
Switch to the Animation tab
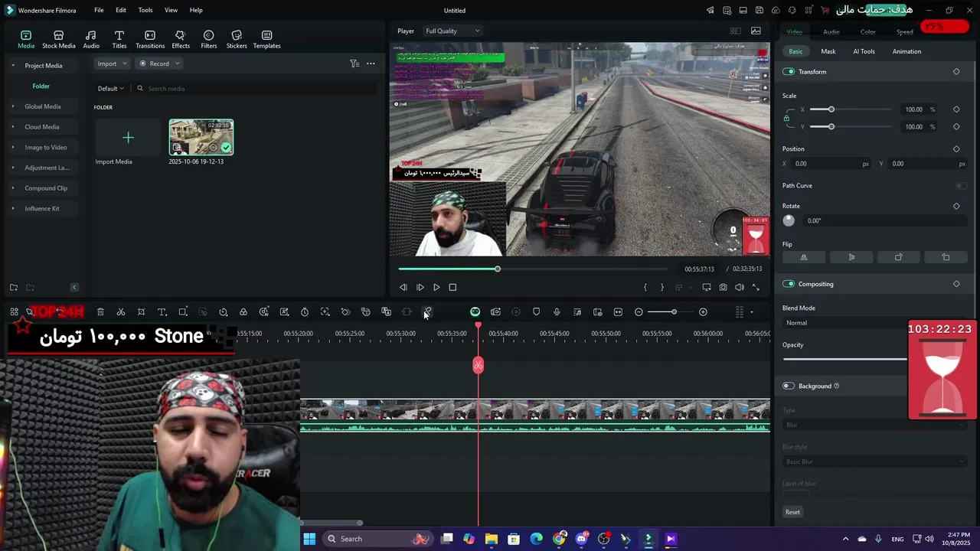[x=906, y=51]
